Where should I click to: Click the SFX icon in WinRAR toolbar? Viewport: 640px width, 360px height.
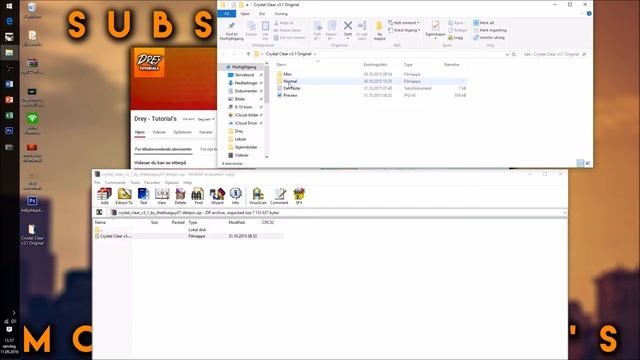point(299,196)
